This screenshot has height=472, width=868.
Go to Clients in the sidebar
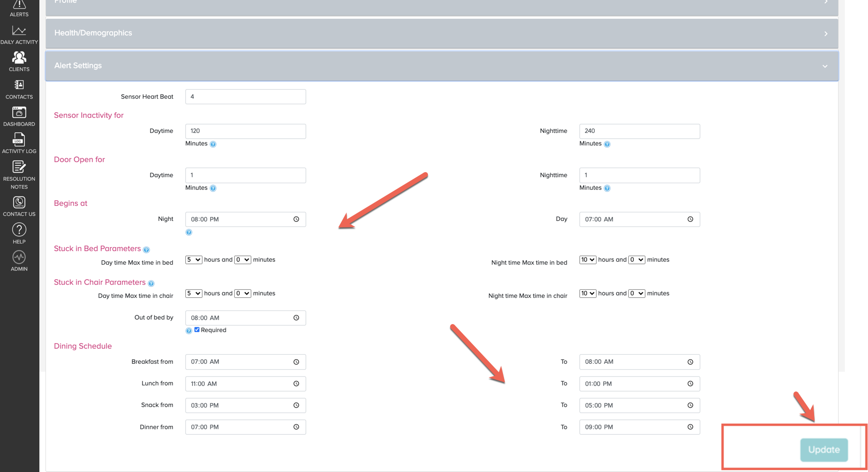point(19,61)
